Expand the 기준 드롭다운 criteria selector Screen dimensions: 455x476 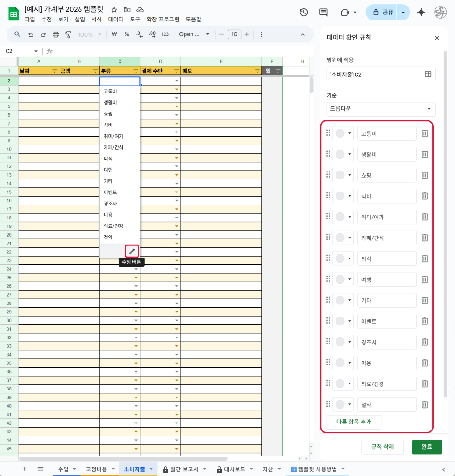click(x=381, y=109)
